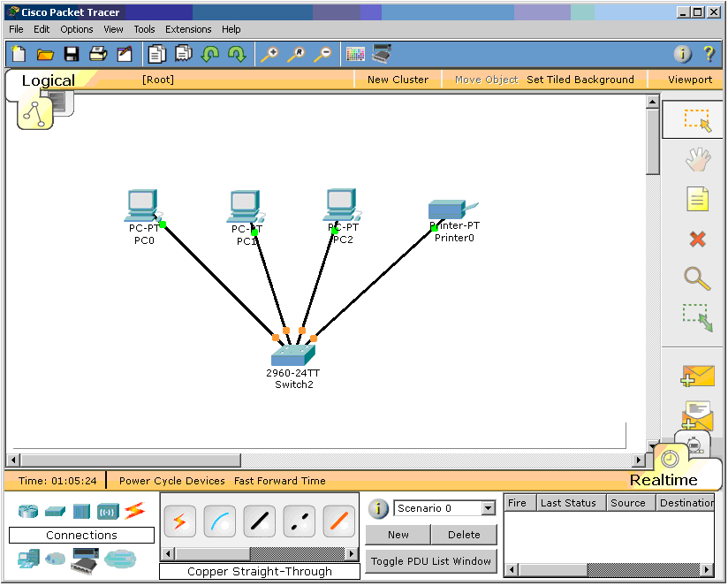Choose the Switches device category
The image size is (728, 586).
point(56,511)
